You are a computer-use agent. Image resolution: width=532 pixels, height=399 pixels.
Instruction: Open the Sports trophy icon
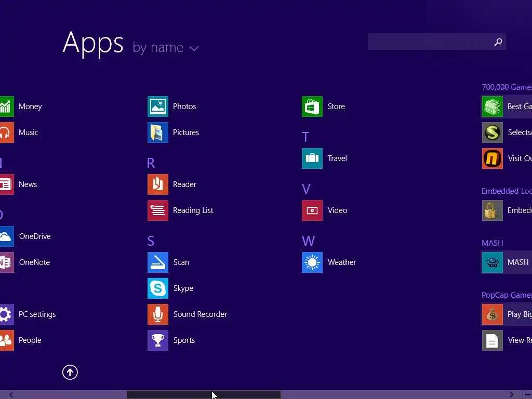coord(158,340)
